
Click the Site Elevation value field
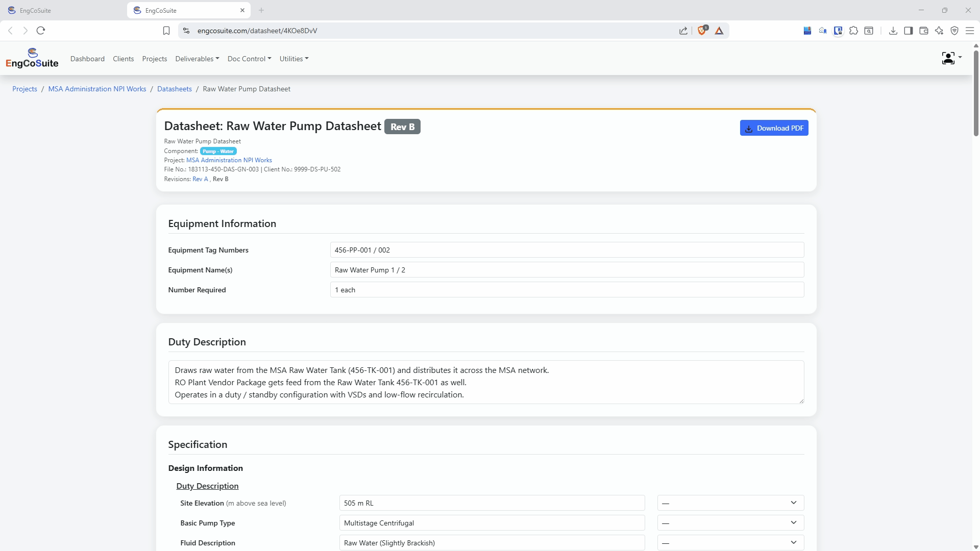point(492,503)
